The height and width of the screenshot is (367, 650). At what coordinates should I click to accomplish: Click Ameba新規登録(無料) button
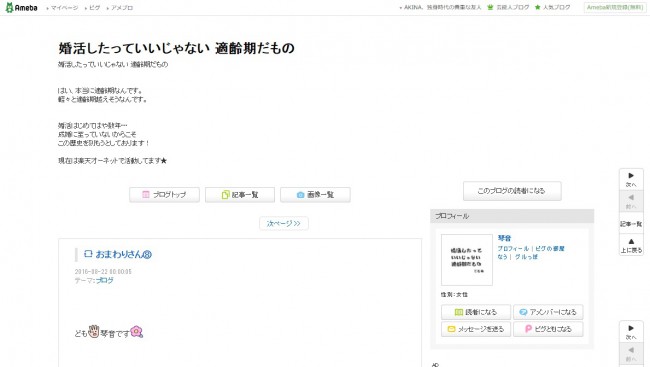[614, 7]
